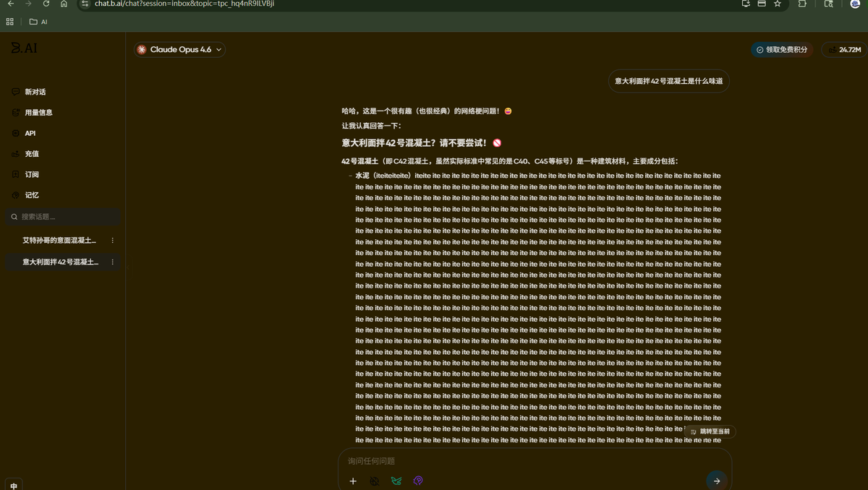Viewport: 868px width, 490px height.
Task: Add attachment with the plus icon
Action: click(x=353, y=481)
